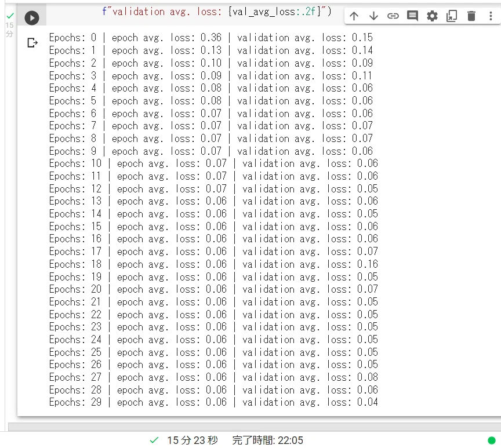501x448 pixels.
Task: Select the 'Epochs: 4' output line
Action: pyautogui.click(x=211, y=88)
